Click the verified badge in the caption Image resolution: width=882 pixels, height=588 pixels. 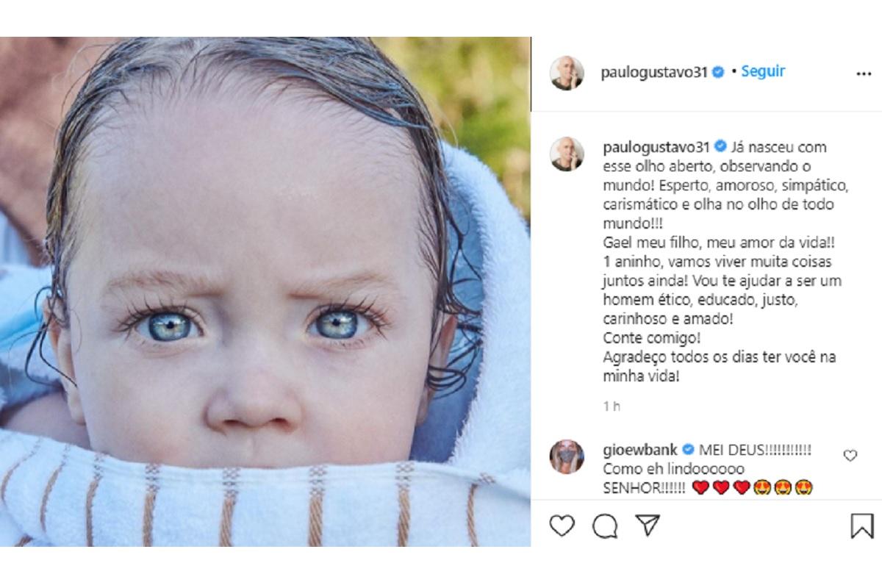(x=719, y=147)
